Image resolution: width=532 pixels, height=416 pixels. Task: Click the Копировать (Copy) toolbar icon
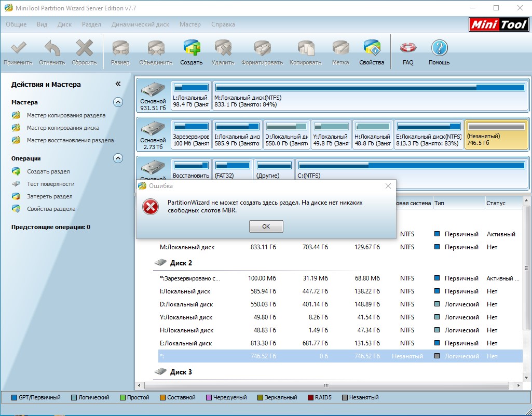tap(305, 48)
